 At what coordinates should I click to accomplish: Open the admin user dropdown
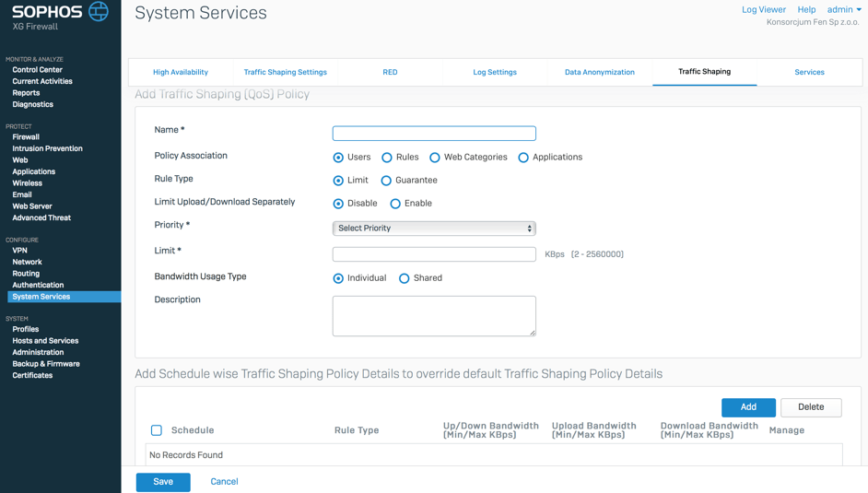point(843,9)
